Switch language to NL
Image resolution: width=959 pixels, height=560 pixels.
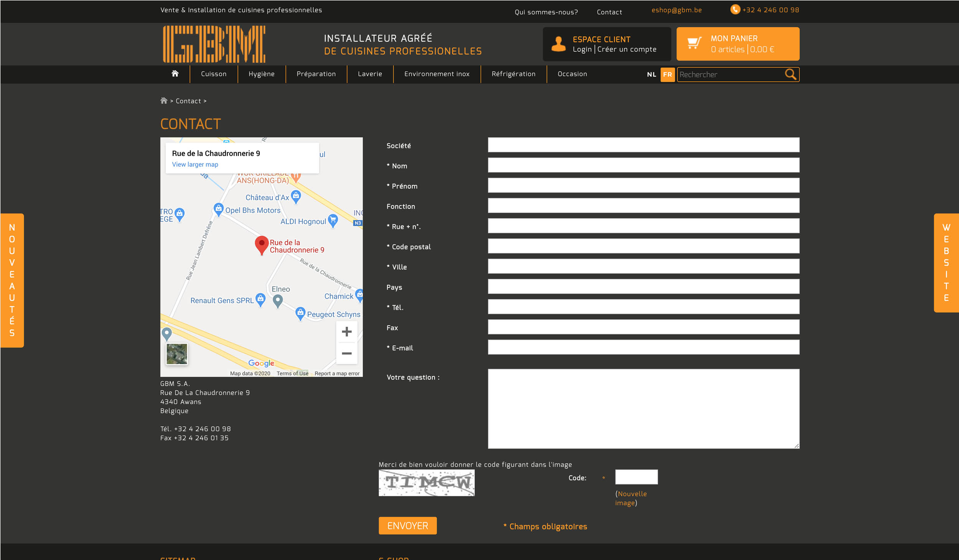click(x=651, y=74)
